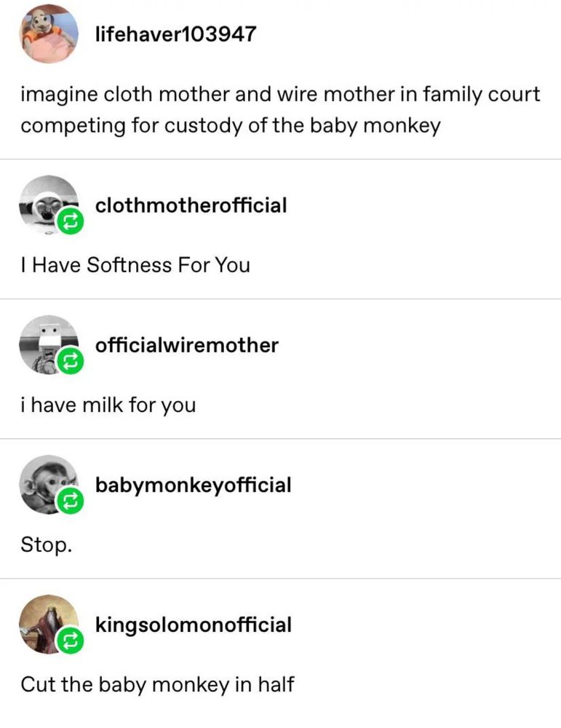Open officialwiremother's avatar image
The width and height of the screenshot is (561, 728).
[x=49, y=345]
